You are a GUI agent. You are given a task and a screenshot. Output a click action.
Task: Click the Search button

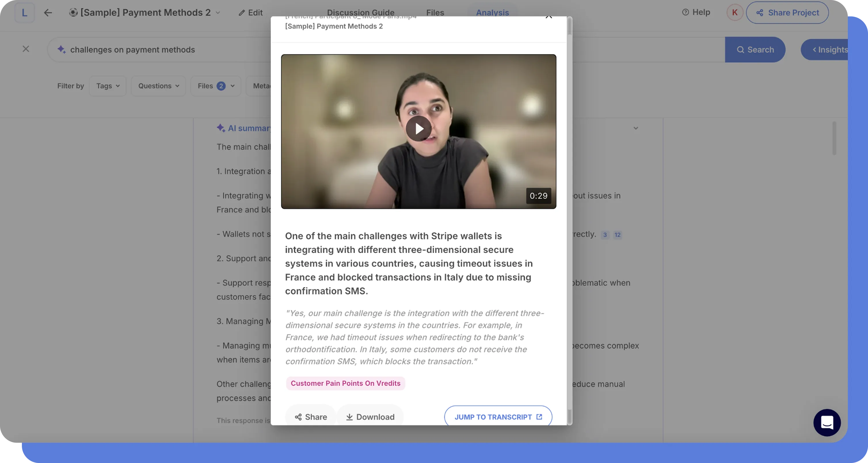pyautogui.click(x=755, y=49)
